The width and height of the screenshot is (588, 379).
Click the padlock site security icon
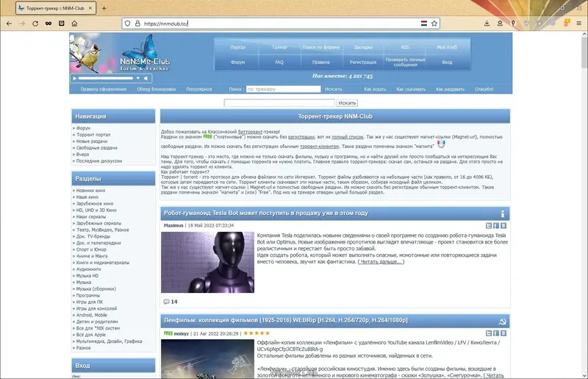[137, 24]
